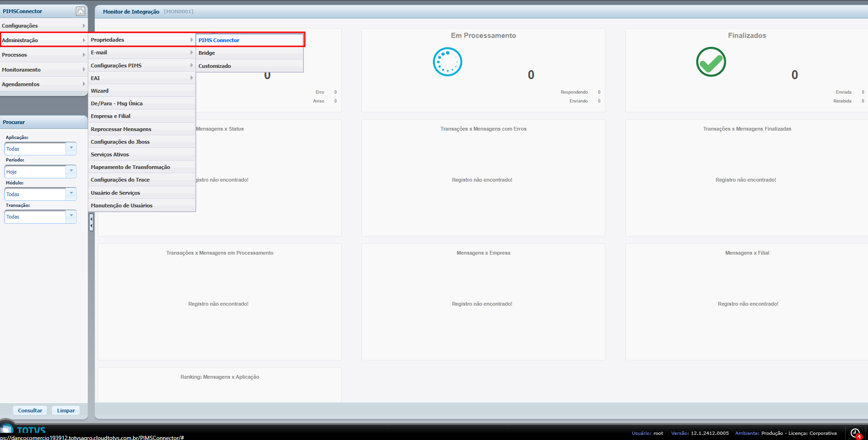Click the Erro count label
Viewport: 868px width, 440px height.
coord(320,92)
